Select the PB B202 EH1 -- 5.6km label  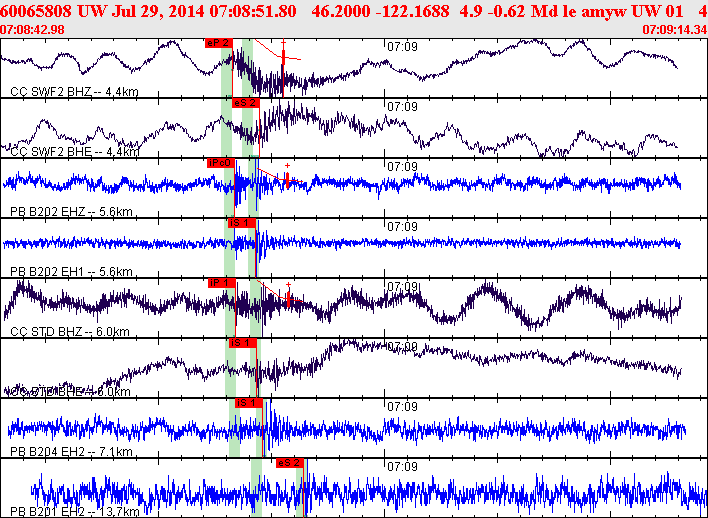click(x=71, y=272)
